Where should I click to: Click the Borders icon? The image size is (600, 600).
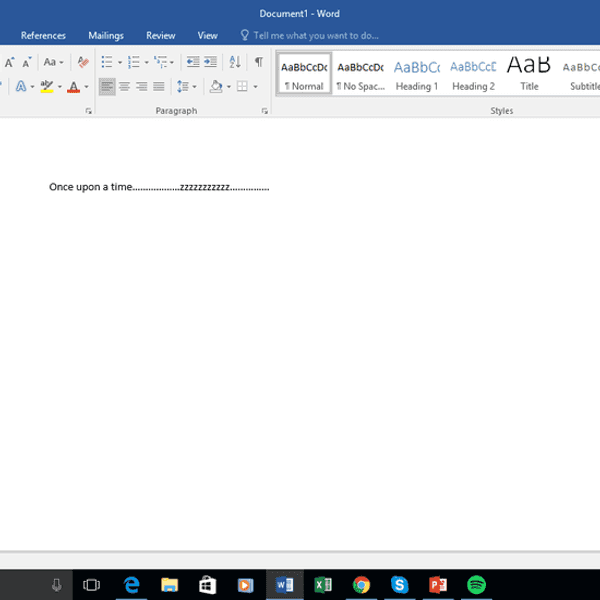point(242,86)
